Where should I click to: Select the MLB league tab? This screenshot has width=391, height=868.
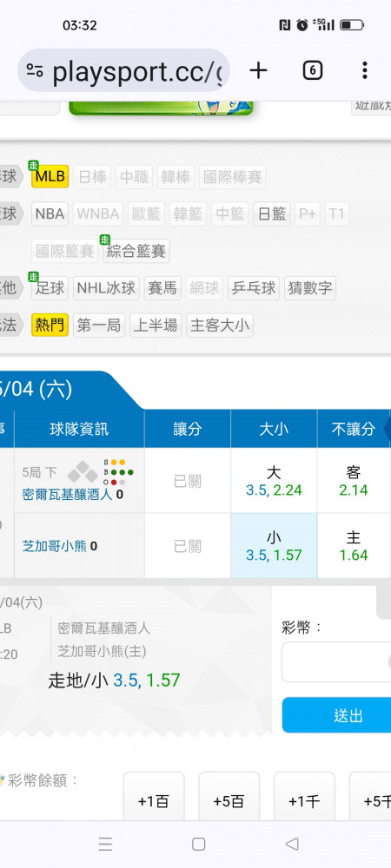[50, 177]
